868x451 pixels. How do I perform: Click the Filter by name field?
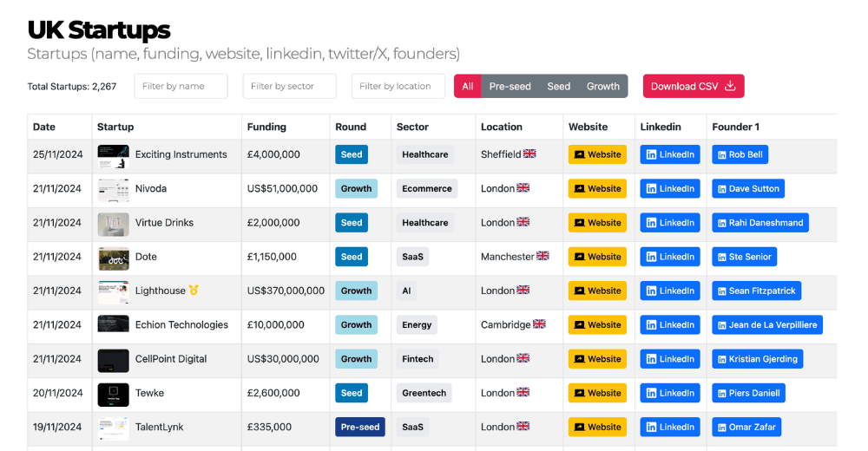[181, 86]
